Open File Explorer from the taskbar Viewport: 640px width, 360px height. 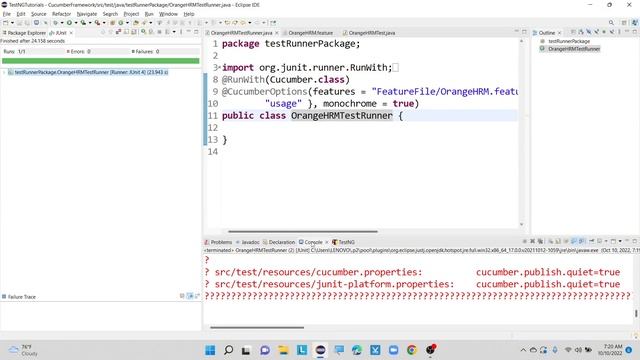click(x=283, y=350)
